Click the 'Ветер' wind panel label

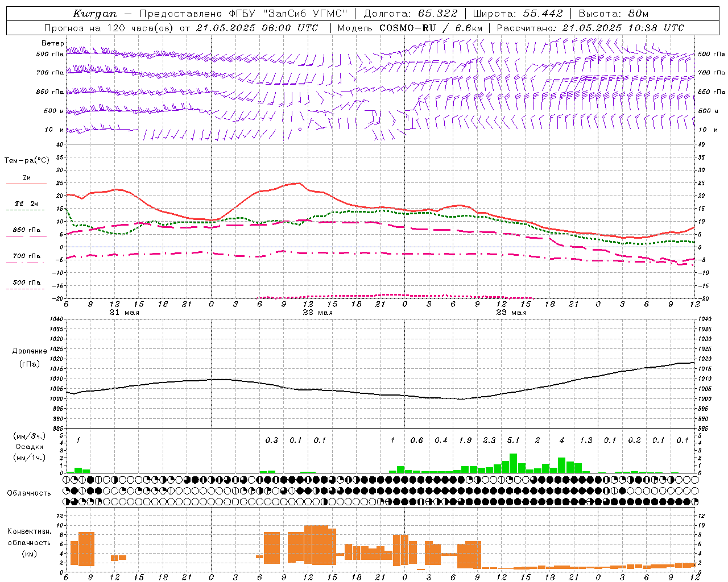[x=52, y=43]
